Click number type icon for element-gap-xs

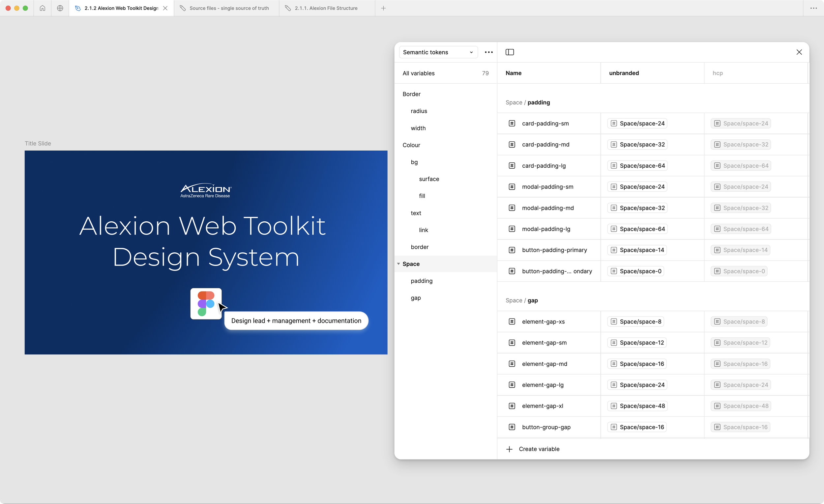[x=512, y=322]
